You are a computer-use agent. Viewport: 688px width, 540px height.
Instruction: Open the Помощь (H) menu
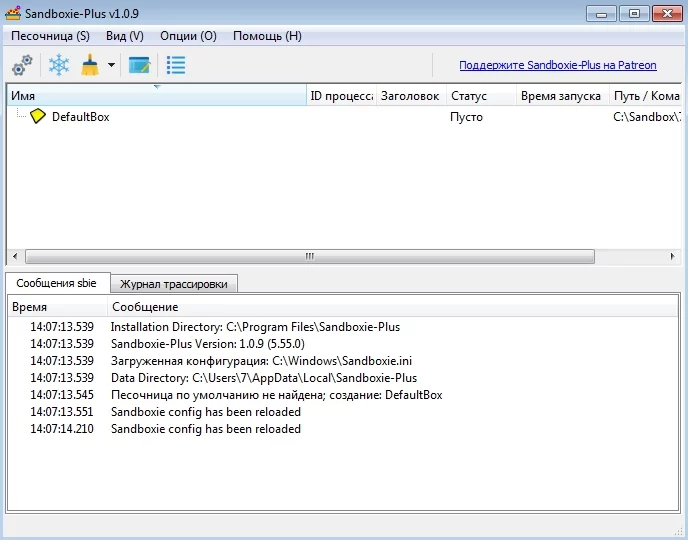[267, 36]
